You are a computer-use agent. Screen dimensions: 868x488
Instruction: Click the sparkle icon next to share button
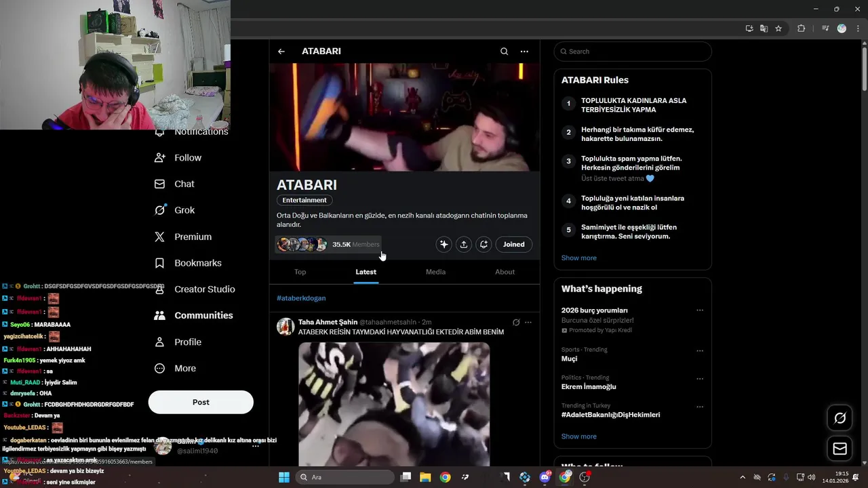pos(443,244)
